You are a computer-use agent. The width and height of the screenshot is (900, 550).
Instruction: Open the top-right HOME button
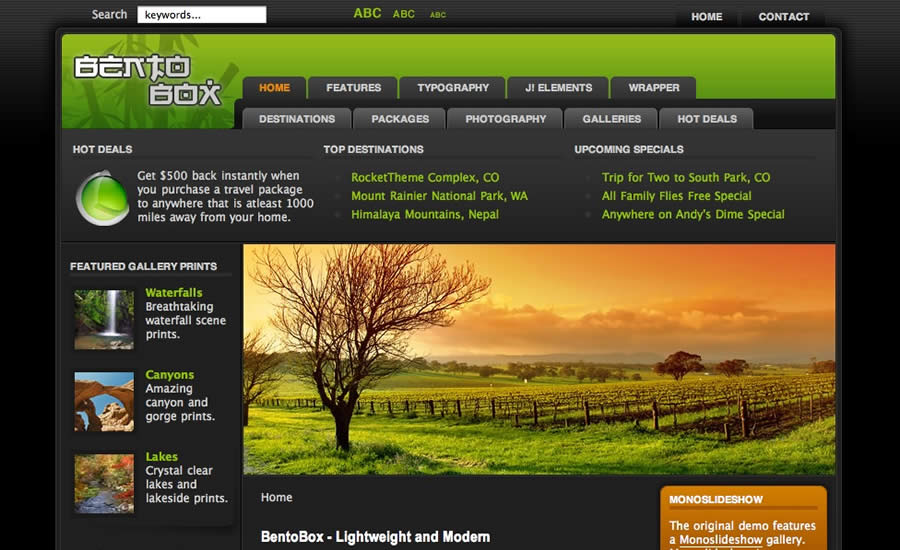tap(707, 17)
